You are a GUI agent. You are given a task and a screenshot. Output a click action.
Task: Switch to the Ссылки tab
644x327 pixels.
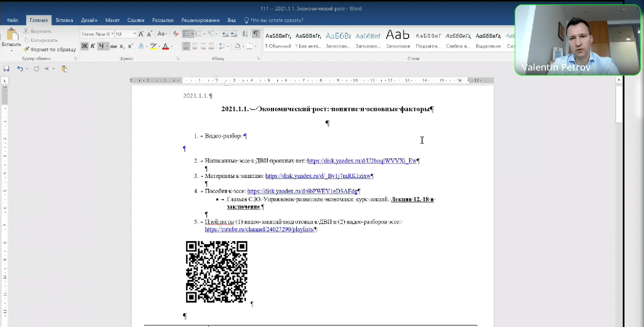coord(136,20)
